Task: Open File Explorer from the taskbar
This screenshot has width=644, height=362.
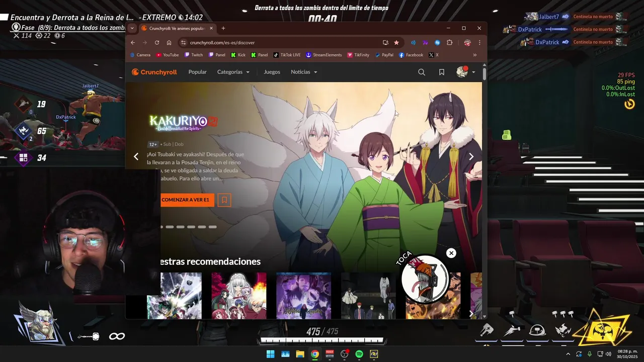Action: 300,354
